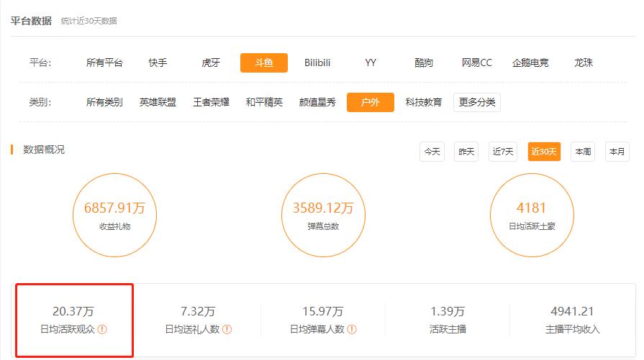This screenshot has width=644, height=360.
Task: Pick the 颜值星秀 category
Action: point(317,103)
